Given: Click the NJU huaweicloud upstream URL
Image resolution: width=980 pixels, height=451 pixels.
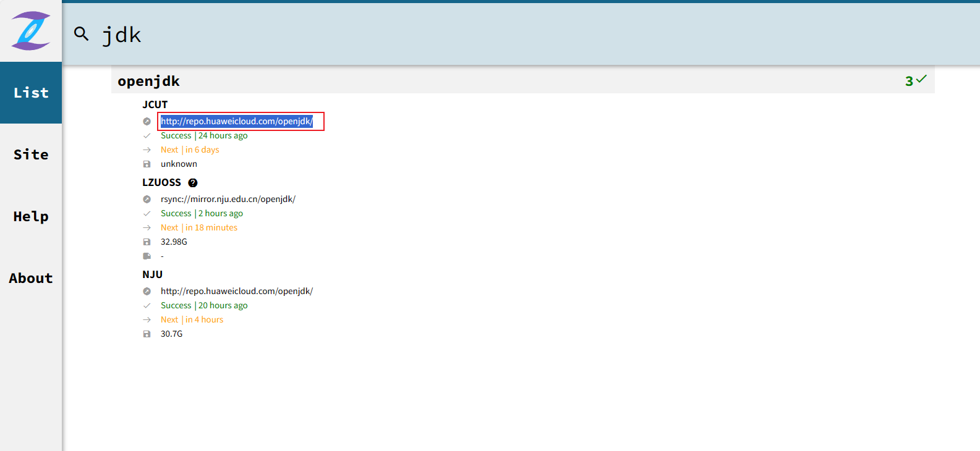Looking at the screenshot, I should [x=237, y=291].
